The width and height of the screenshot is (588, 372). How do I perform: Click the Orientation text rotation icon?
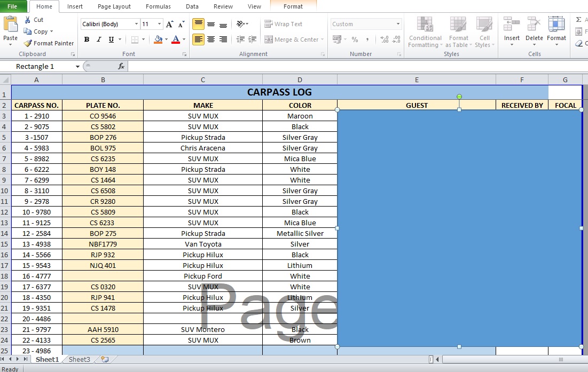[240, 25]
